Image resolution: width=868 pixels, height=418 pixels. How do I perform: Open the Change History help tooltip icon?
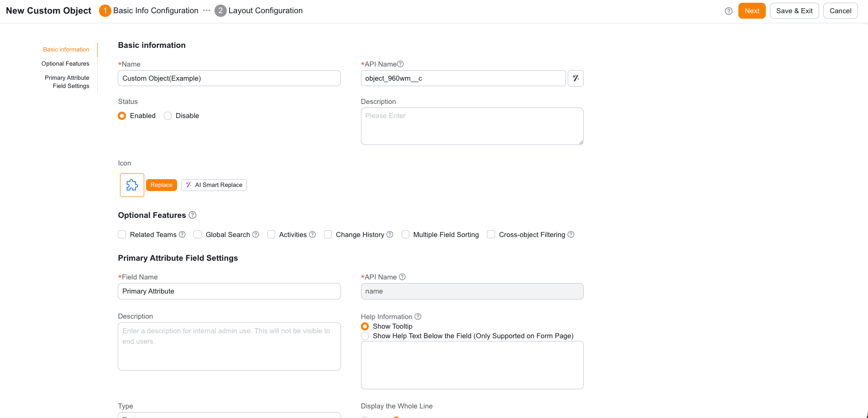click(x=390, y=235)
